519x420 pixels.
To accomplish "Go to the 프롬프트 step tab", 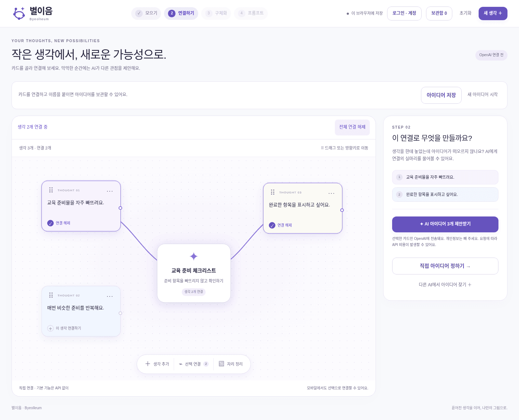I will [x=251, y=13].
